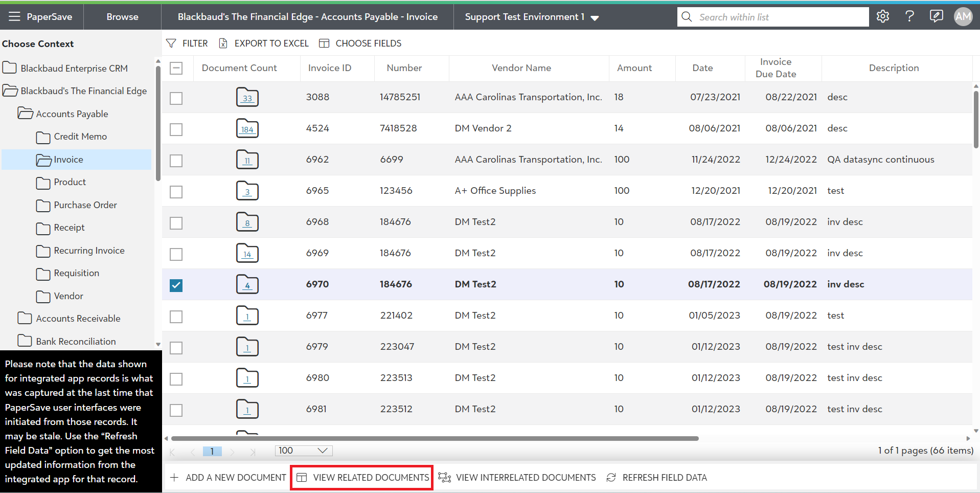Check the box for invoice 3088

point(176,98)
